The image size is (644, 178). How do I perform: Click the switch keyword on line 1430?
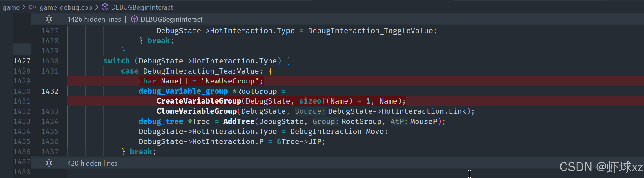tap(116, 61)
